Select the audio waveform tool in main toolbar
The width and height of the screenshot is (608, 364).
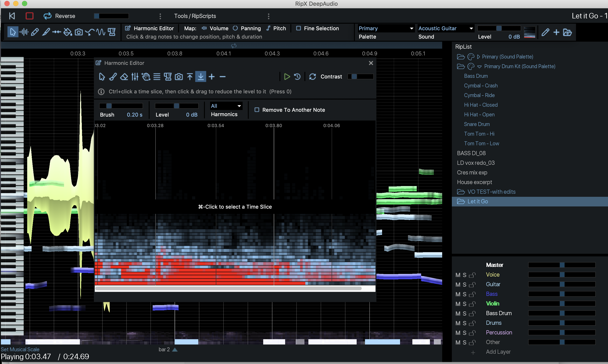24,32
